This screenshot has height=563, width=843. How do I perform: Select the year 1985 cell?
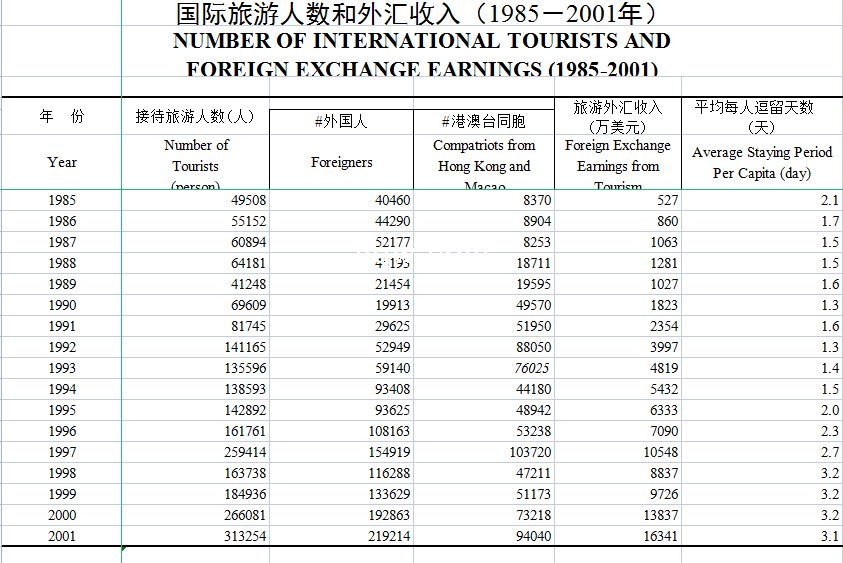[x=62, y=200]
